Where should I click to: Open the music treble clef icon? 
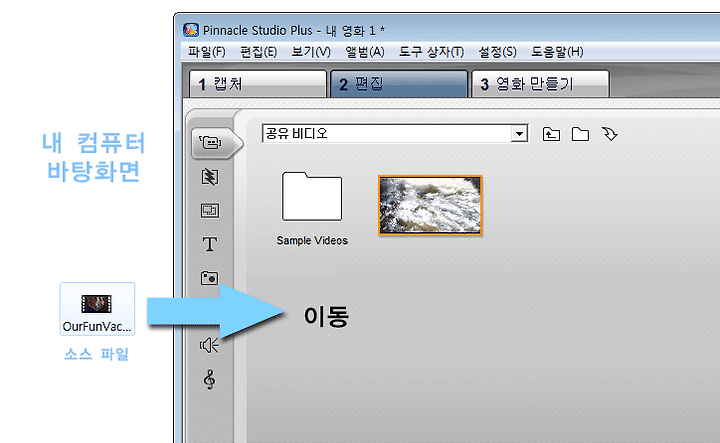pos(209,379)
